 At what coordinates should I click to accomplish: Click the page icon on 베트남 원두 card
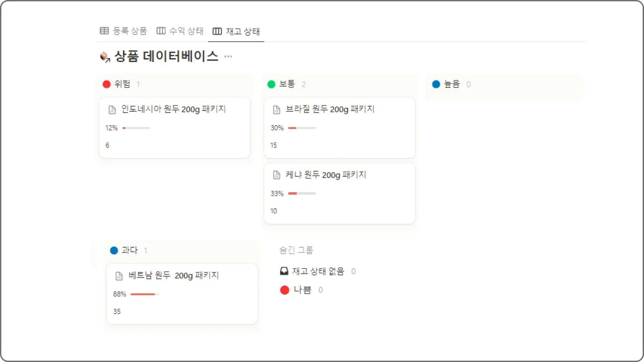[x=119, y=276]
